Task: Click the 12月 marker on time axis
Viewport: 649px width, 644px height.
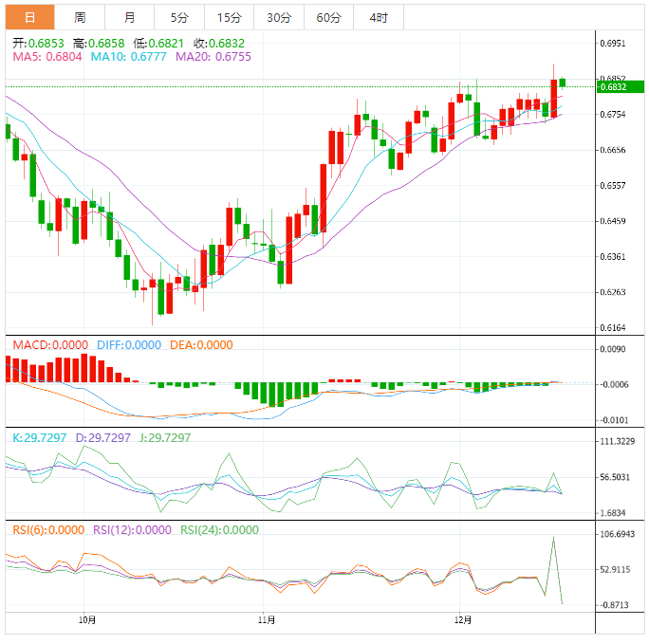Action: click(463, 619)
